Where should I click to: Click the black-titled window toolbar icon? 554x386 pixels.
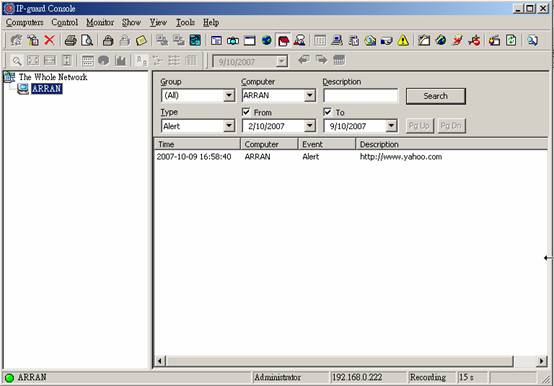click(249, 40)
